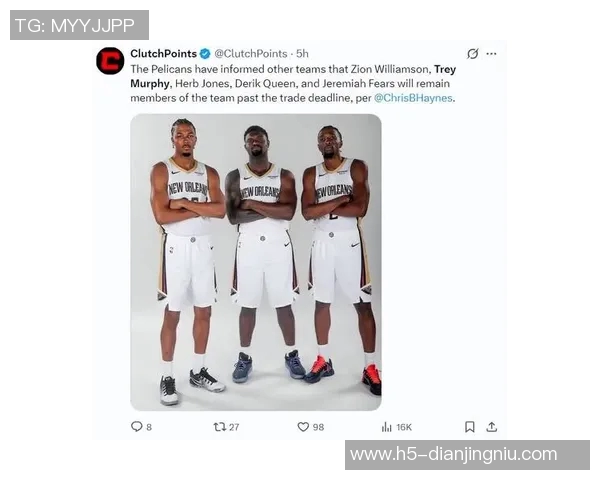
Task: Open the ClutchPoints display name
Action: pyautogui.click(x=163, y=54)
